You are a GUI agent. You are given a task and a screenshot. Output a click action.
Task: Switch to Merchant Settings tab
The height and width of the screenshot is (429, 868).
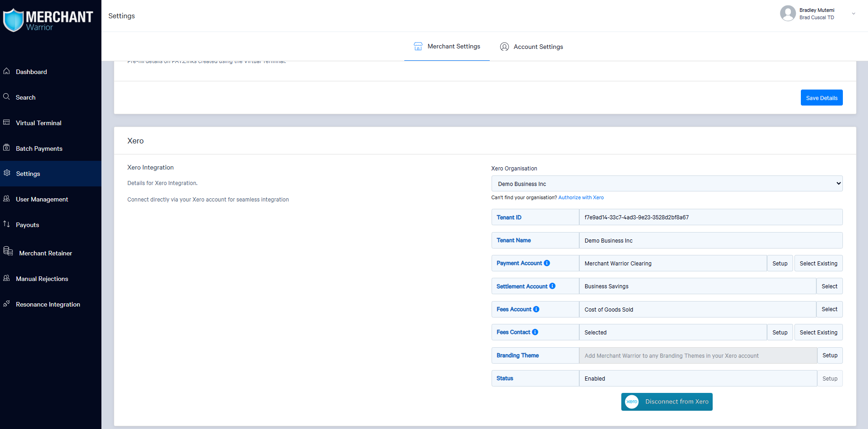pos(447,47)
